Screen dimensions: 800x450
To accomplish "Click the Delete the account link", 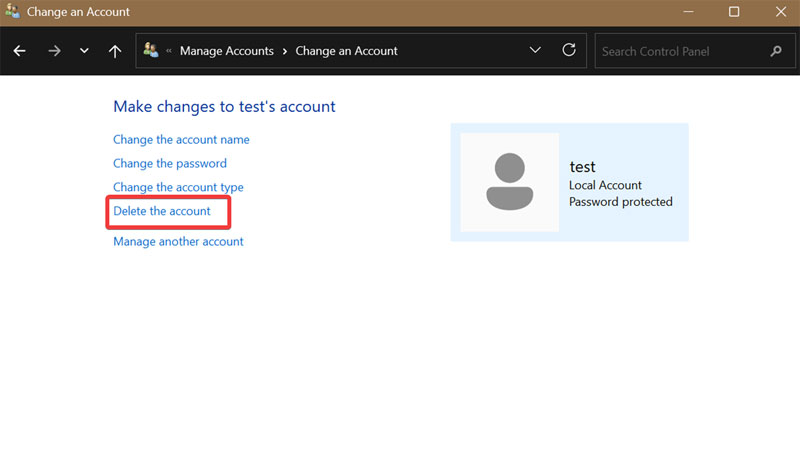I will pyautogui.click(x=162, y=212).
